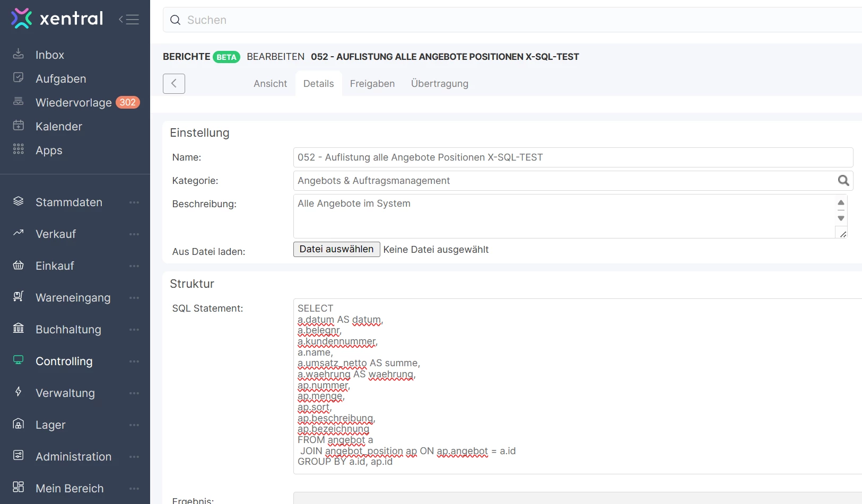862x504 pixels.
Task: Open the Aufgaben checklist icon
Action: coord(19,78)
